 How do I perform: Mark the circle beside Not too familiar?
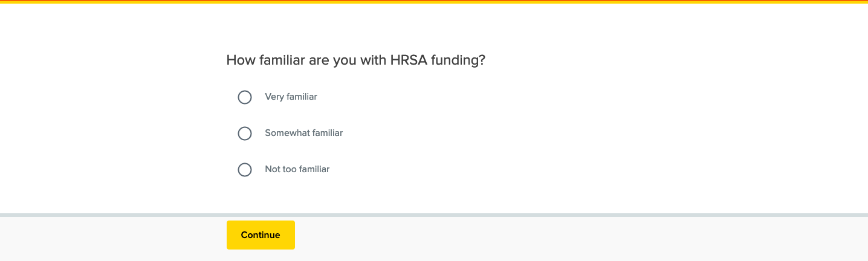(x=245, y=170)
